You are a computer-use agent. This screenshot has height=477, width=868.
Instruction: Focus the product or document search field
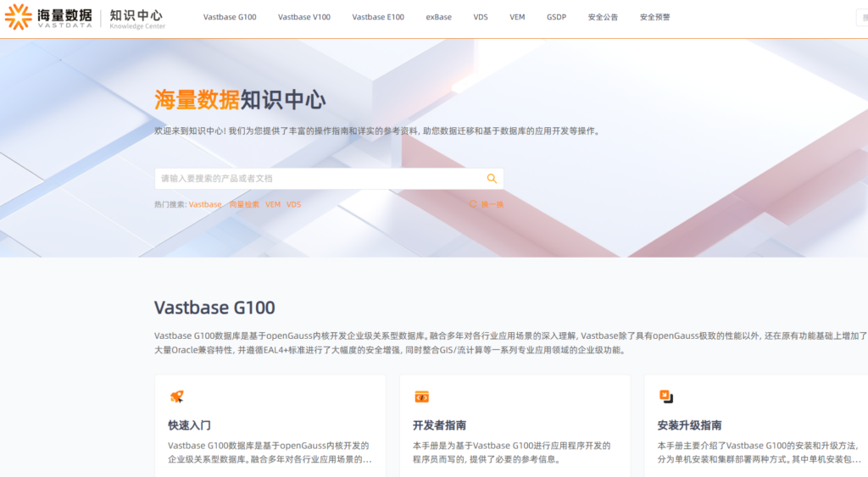pyautogui.click(x=329, y=179)
